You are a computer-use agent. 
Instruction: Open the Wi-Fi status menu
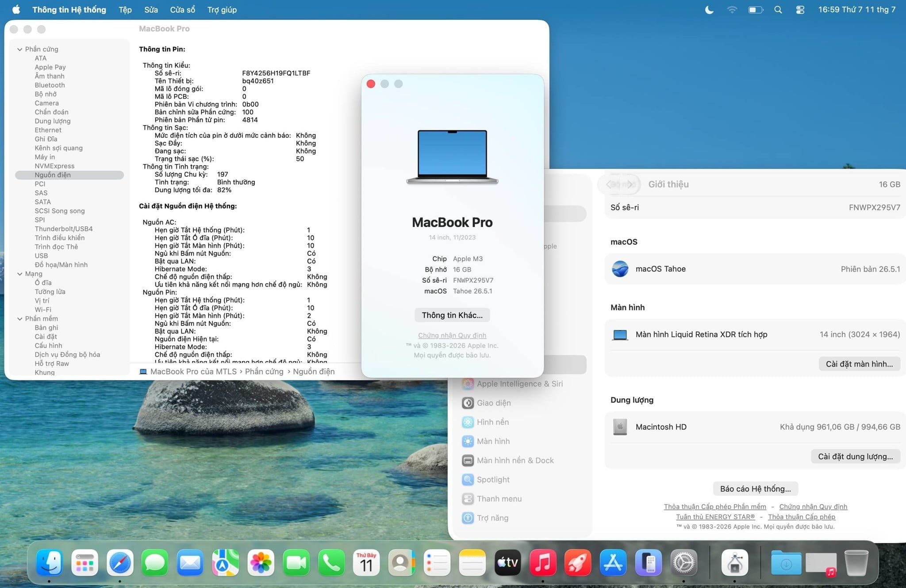point(732,10)
